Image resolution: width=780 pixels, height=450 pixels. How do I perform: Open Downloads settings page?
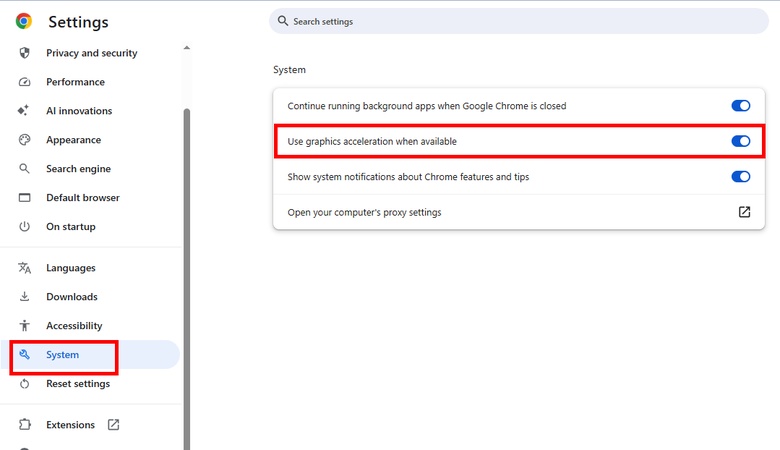72,296
